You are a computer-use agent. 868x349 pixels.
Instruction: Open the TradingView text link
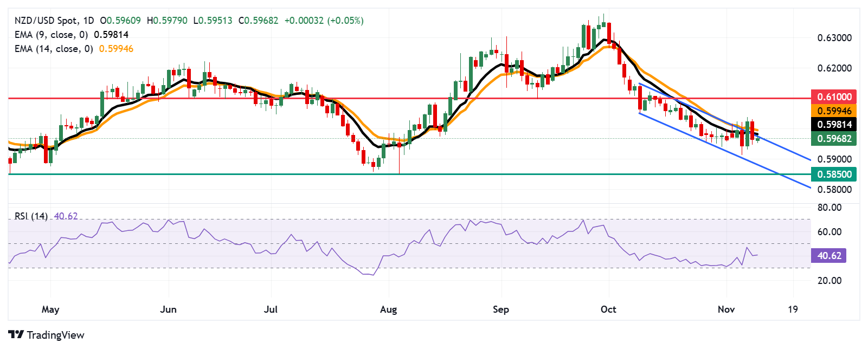[x=55, y=335]
